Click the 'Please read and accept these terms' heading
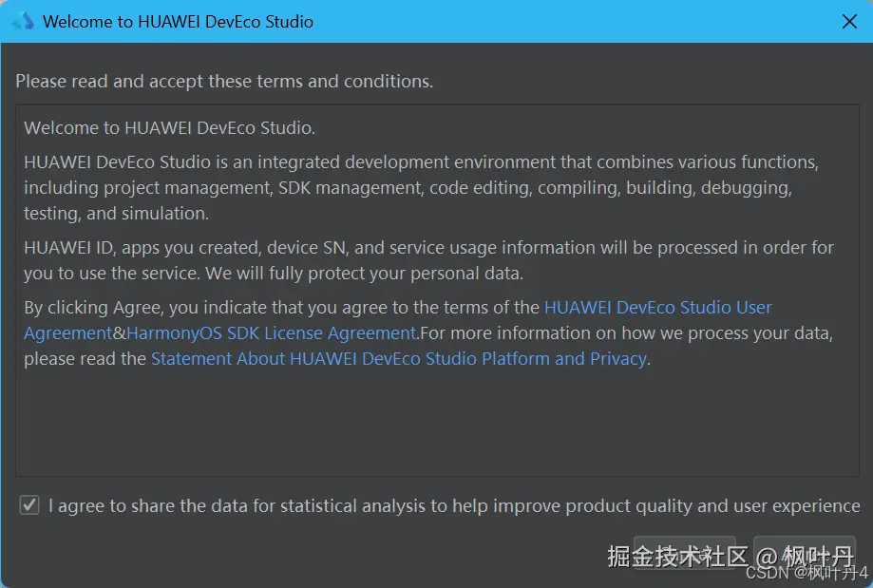 (224, 82)
